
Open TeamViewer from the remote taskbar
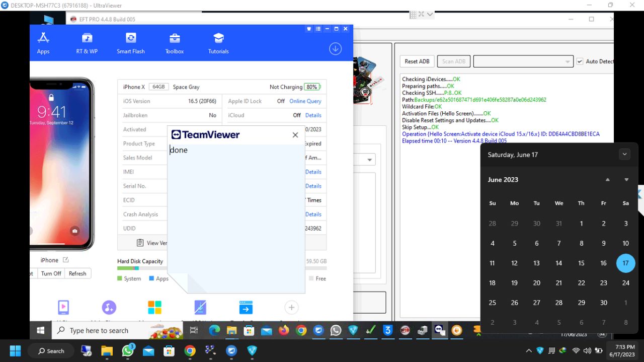(440, 330)
